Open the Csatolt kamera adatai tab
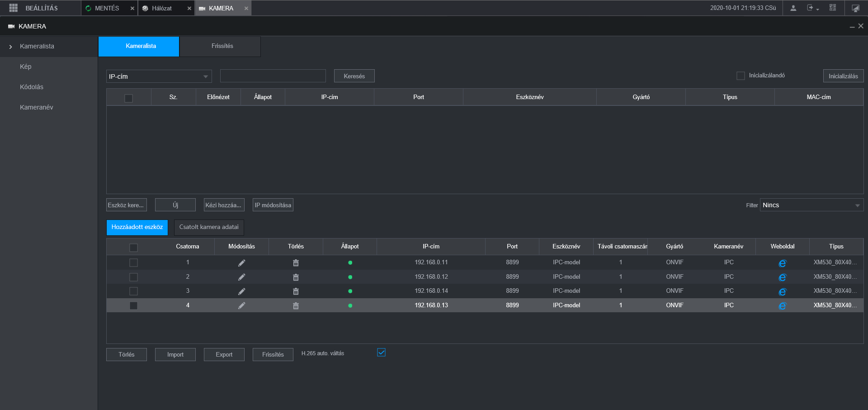Image resolution: width=868 pixels, height=410 pixels. pos(209,227)
